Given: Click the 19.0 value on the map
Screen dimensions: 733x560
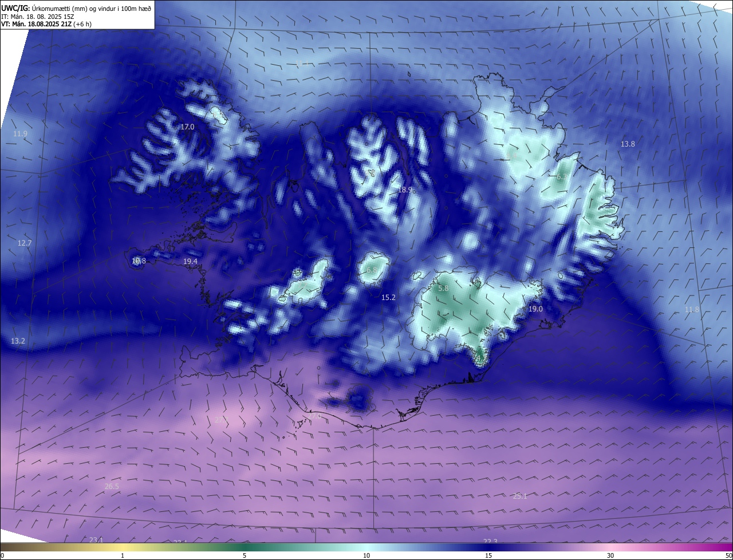Looking at the screenshot, I should click(535, 309).
